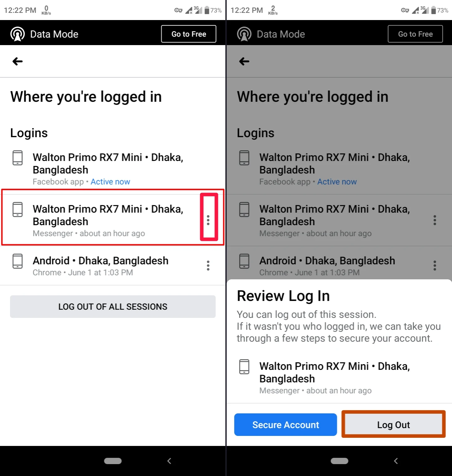Tap 'Where you're logged in' heading, right screen
This screenshot has width=452, height=476.
point(313,97)
